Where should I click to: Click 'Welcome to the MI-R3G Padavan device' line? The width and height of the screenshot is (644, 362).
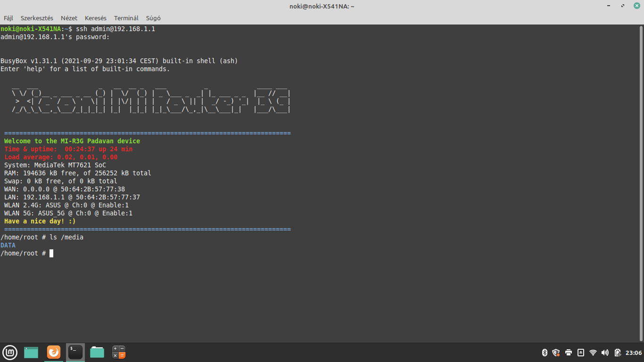click(72, 141)
